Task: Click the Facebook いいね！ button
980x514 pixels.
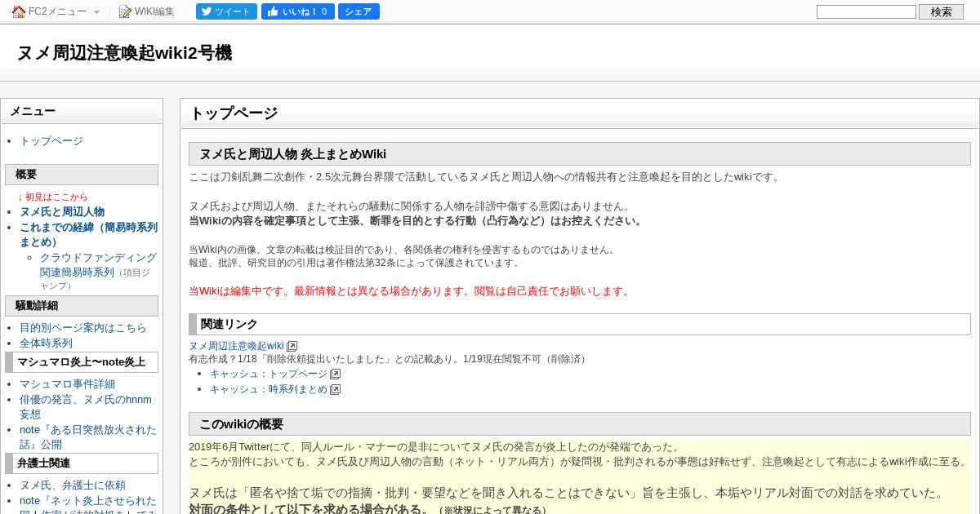Action: click(297, 11)
